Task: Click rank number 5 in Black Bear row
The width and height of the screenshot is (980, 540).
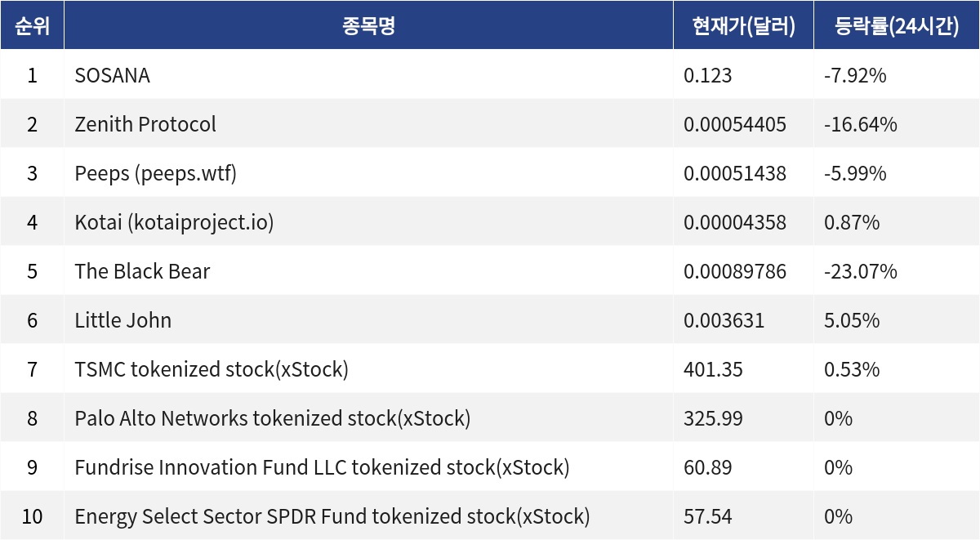Action: tap(32, 272)
